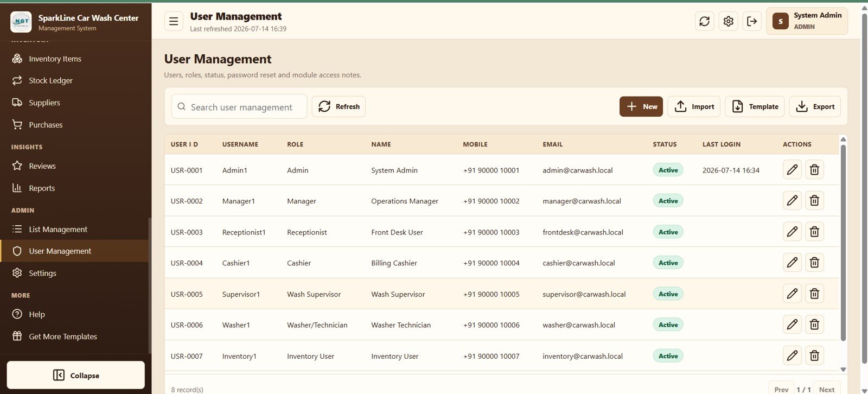Image resolution: width=868 pixels, height=394 pixels.
Task: Click the header refresh sync icon
Action: click(704, 21)
